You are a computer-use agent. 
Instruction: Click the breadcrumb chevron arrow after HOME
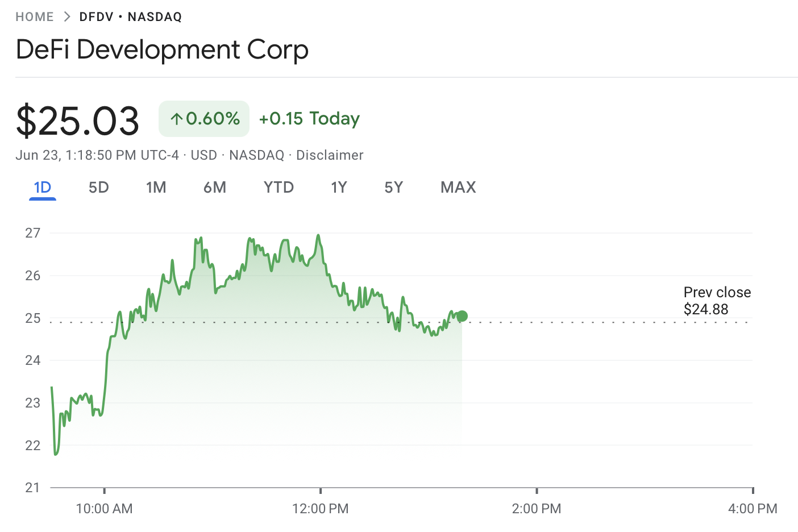click(x=67, y=17)
